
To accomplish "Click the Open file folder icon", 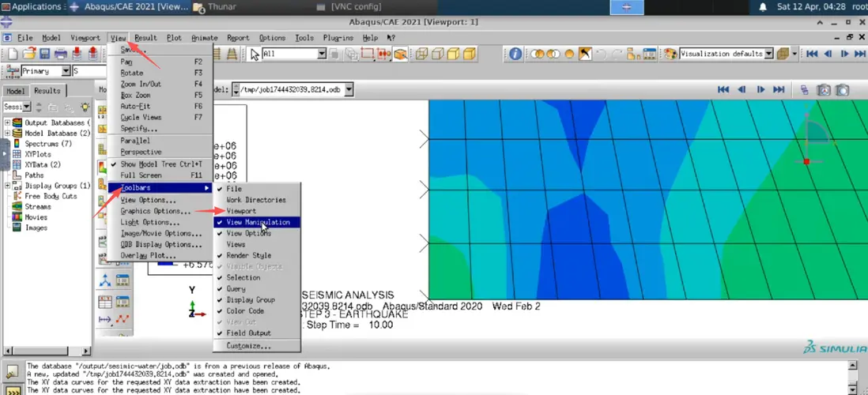I will tap(29, 54).
